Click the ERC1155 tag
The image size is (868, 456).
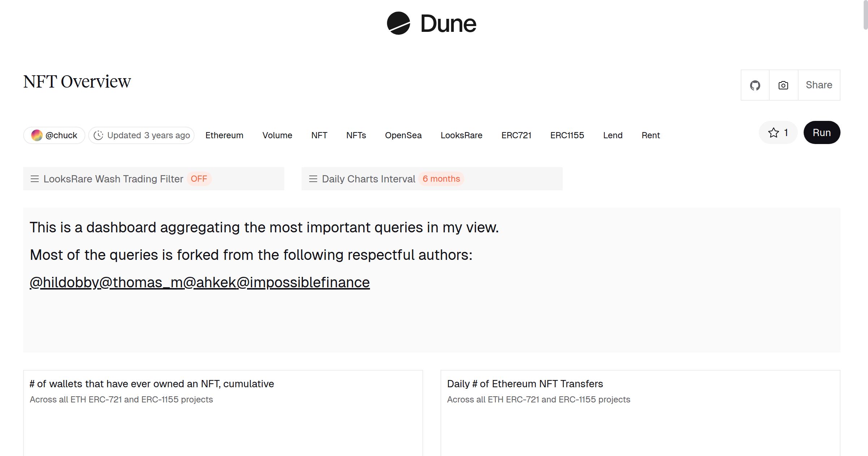pos(567,135)
